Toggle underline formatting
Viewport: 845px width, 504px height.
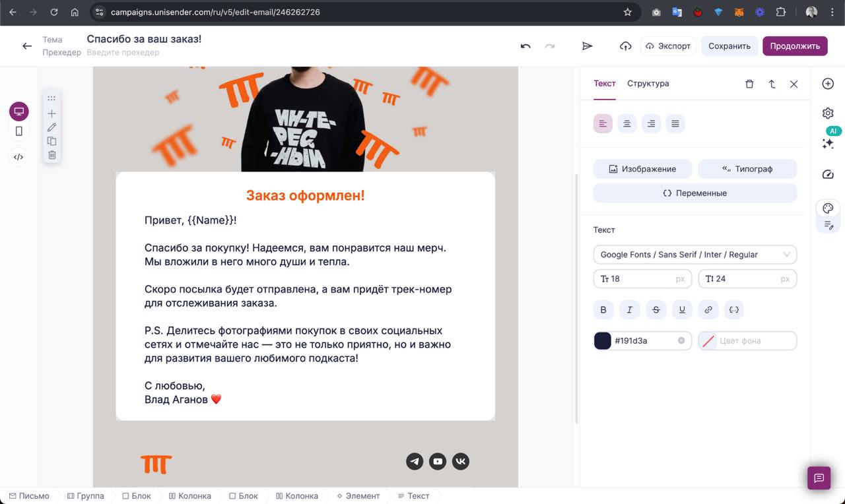point(682,309)
